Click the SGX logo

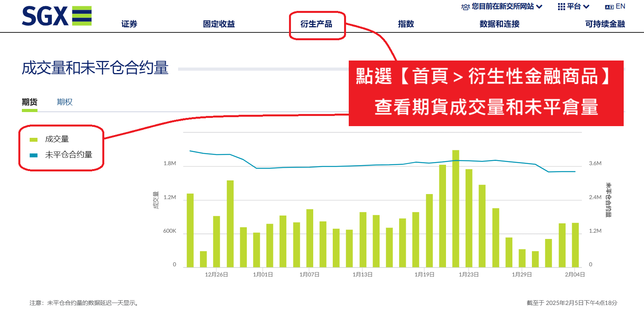pos(57,16)
